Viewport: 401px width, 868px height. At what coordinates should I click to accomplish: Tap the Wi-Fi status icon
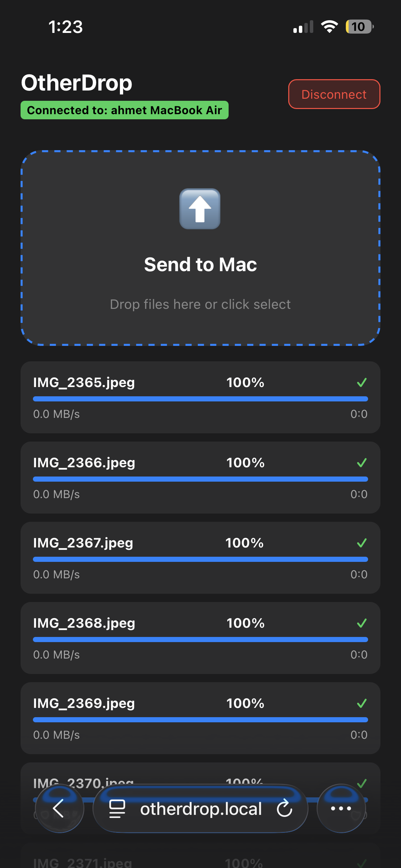329,27
